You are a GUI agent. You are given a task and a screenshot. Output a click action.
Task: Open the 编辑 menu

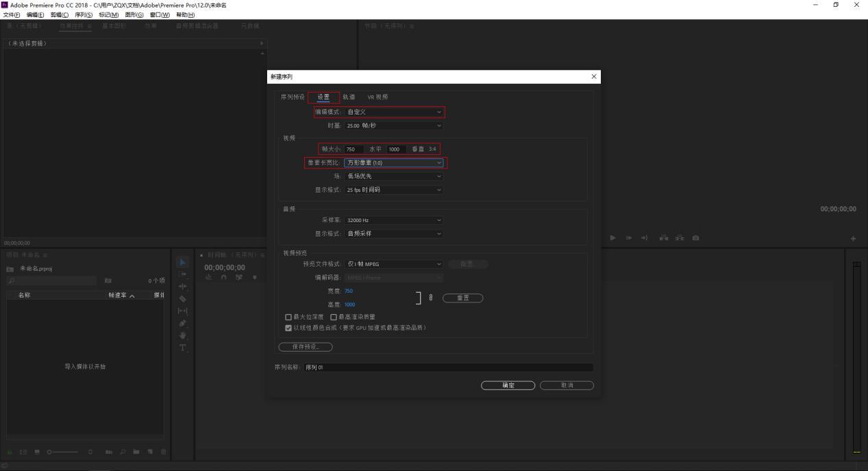[x=36, y=14]
